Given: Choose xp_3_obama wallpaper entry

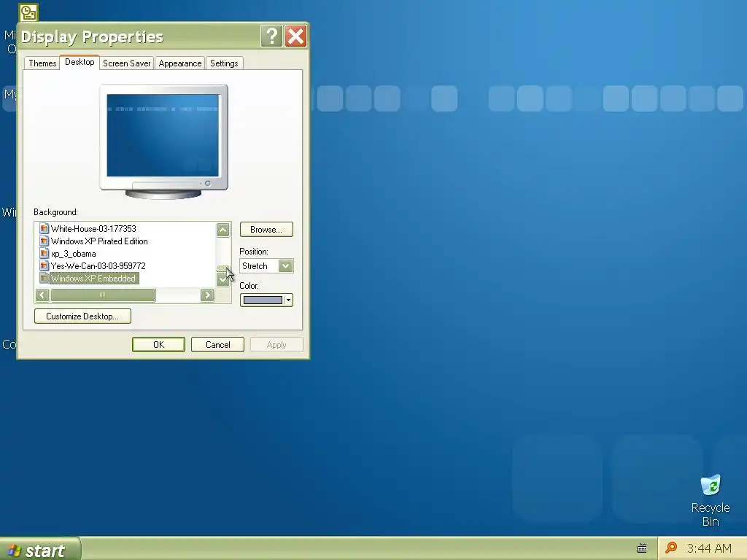Looking at the screenshot, I should [74, 253].
